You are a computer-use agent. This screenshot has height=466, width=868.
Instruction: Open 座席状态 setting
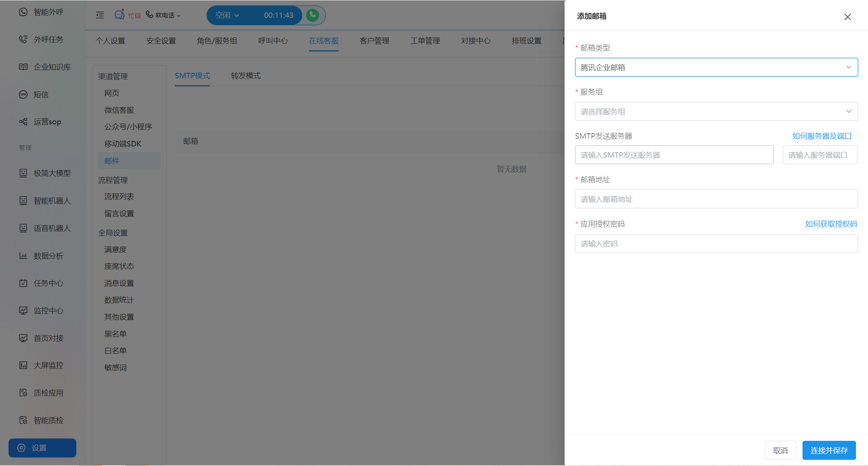119,266
